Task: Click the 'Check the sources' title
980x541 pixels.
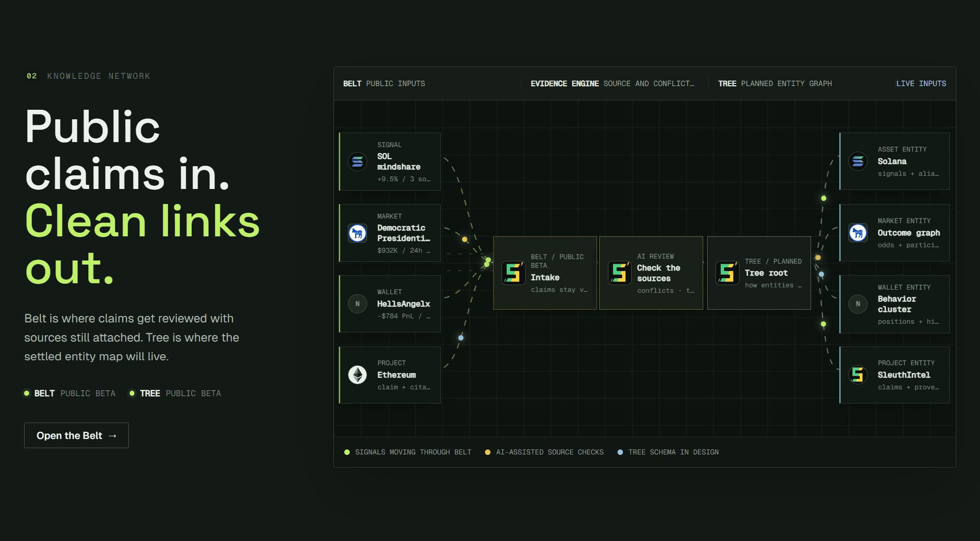Action: coord(658,273)
